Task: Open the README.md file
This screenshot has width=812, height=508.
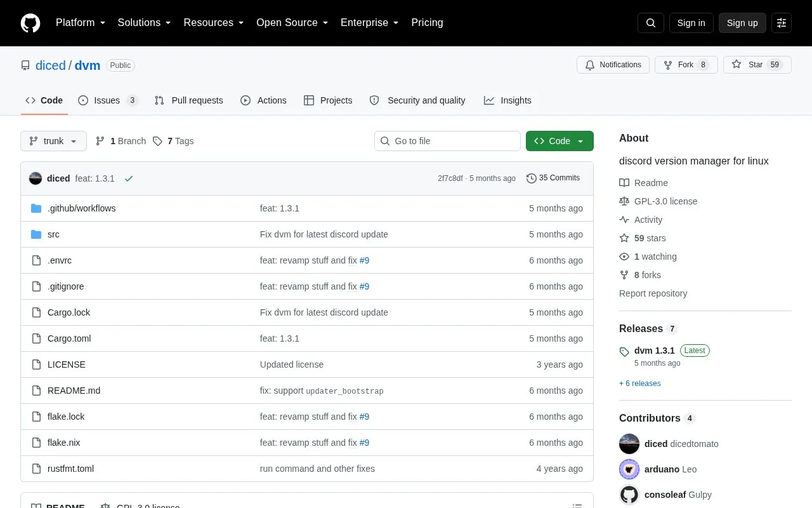Action: point(74,391)
